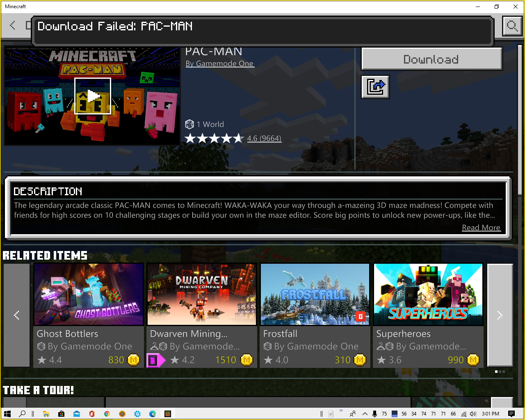The height and width of the screenshot is (420, 525).
Task: Open the Dwarven Mining Company thumbnail
Action: pyautogui.click(x=202, y=294)
